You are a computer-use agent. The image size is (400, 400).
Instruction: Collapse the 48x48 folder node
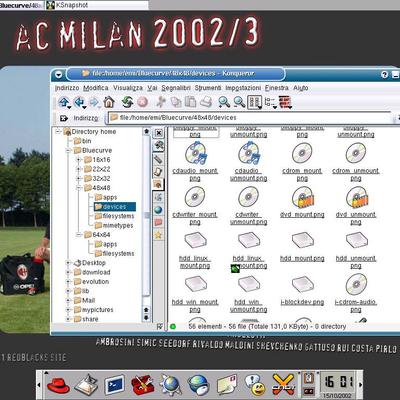79,188
